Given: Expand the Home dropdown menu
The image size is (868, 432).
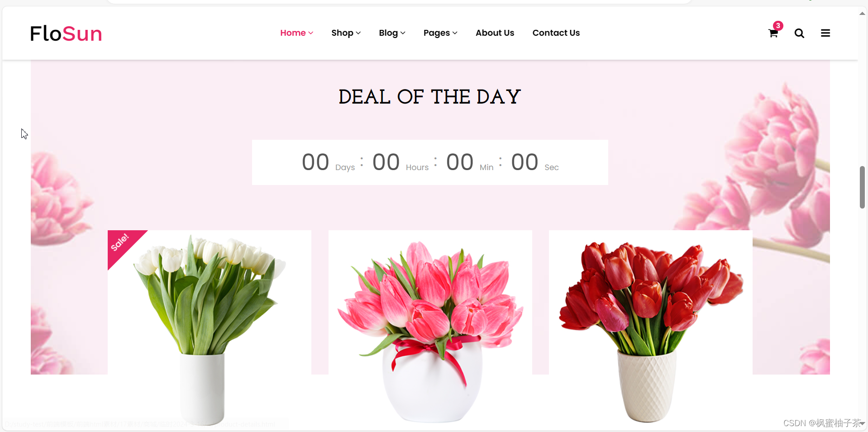Looking at the screenshot, I should click(296, 33).
